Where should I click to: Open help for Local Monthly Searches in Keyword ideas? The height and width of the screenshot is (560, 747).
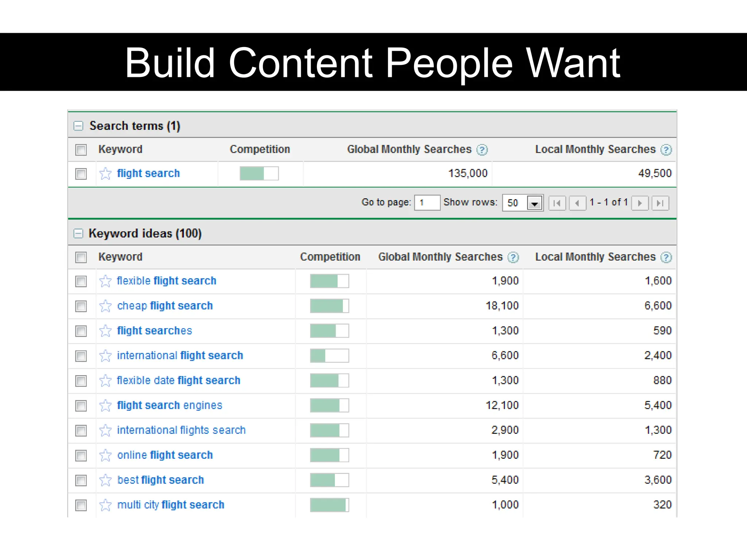pyautogui.click(x=666, y=257)
